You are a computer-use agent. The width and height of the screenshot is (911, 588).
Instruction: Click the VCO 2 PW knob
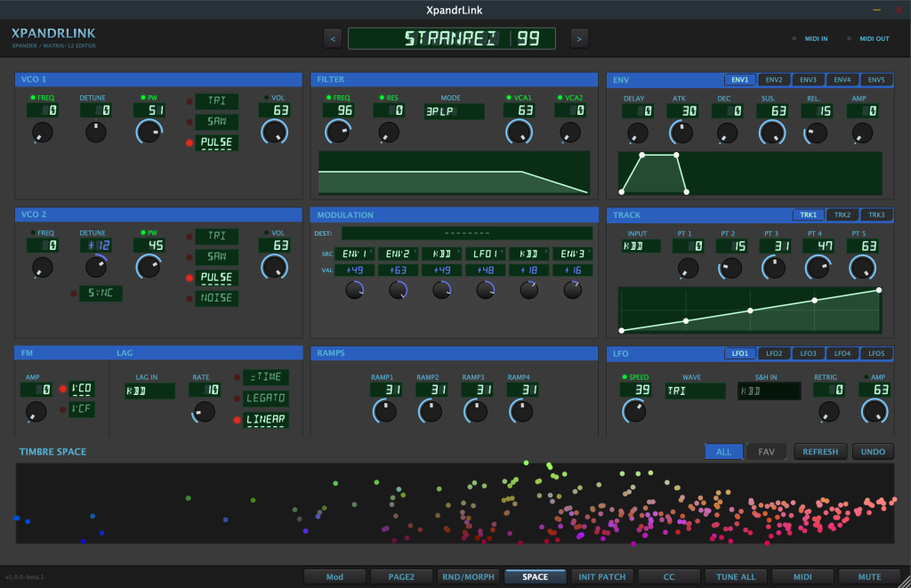click(149, 267)
